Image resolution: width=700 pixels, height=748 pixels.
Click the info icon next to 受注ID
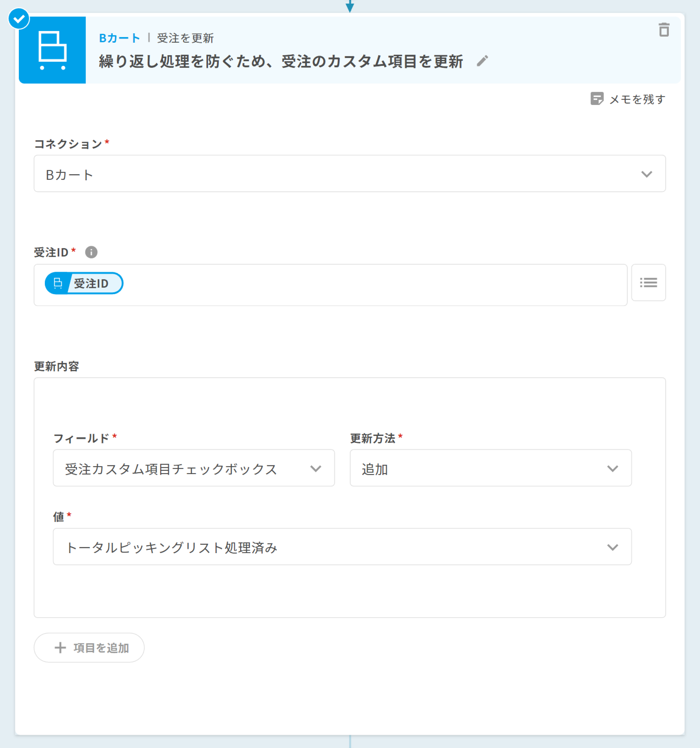click(91, 252)
